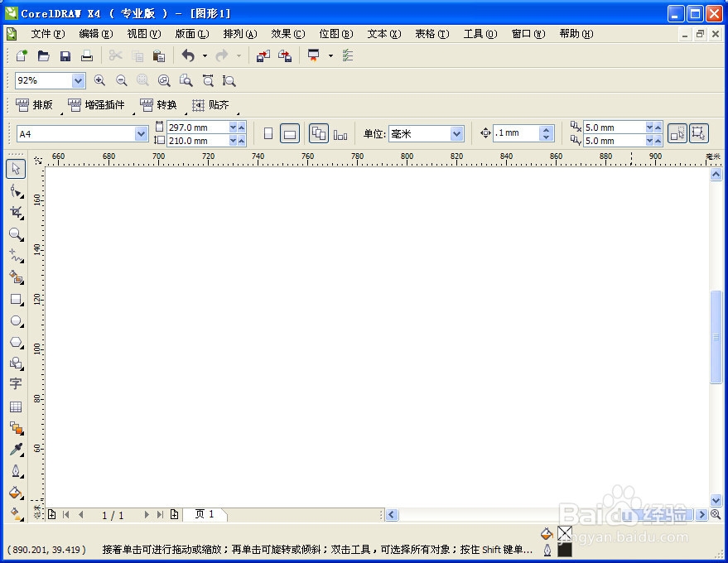Set page to portrait orientation
The image size is (728, 563).
point(268,133)
